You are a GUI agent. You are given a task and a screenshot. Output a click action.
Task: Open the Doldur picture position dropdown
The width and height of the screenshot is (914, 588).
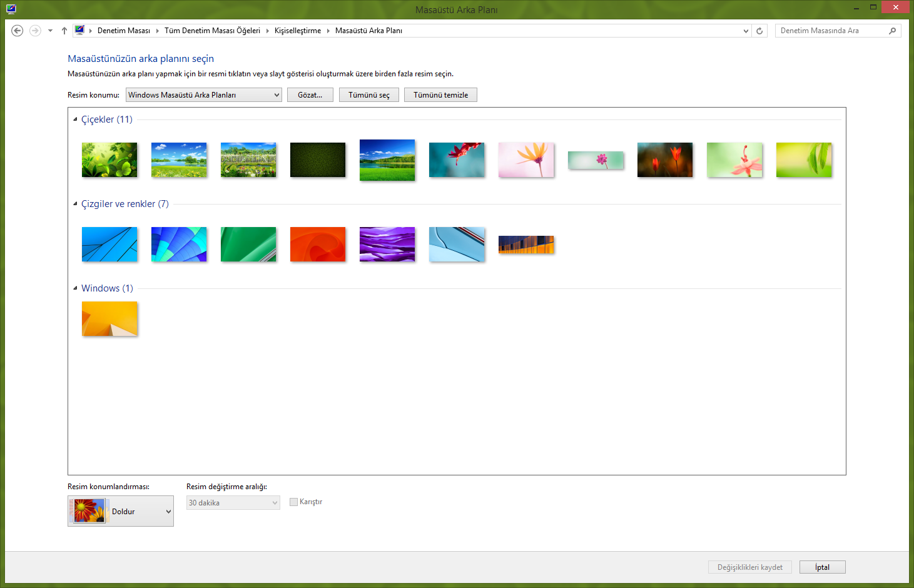[x=121, y=511]
